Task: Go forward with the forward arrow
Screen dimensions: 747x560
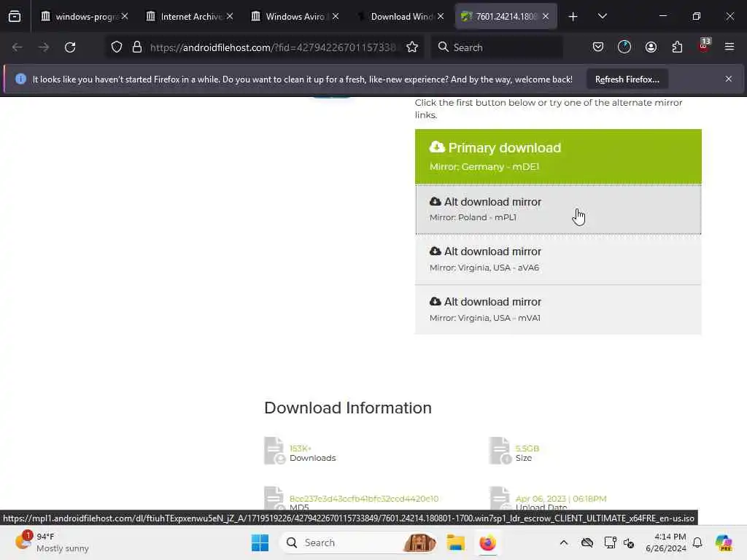Action: (44, 47)
